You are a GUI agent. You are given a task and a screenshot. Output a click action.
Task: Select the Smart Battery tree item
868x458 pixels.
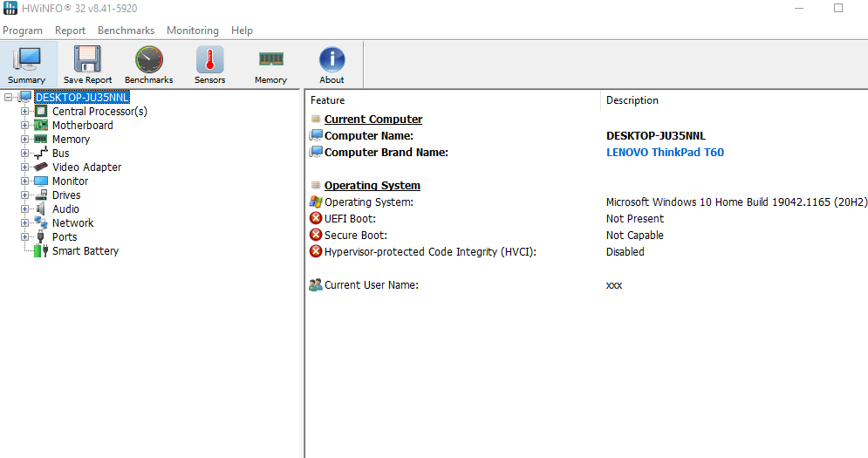pyautogui.click(x=85, y=251)
